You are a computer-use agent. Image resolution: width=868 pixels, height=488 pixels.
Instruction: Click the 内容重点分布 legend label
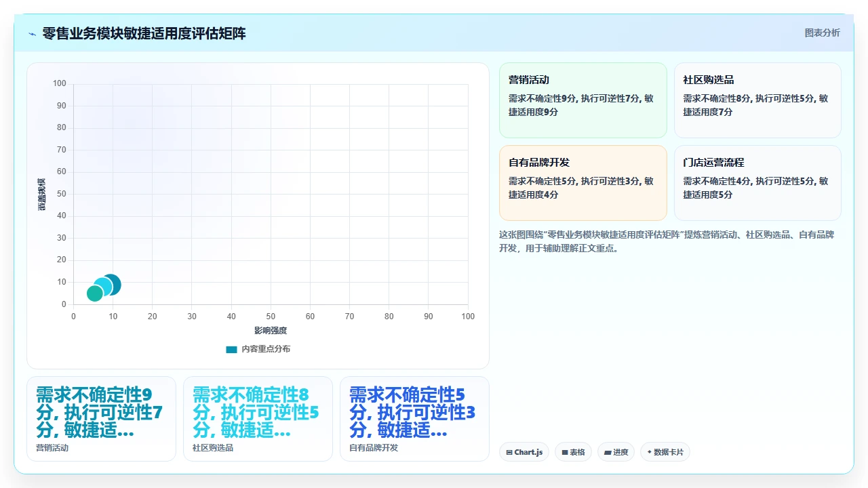[x=266, y=349]
